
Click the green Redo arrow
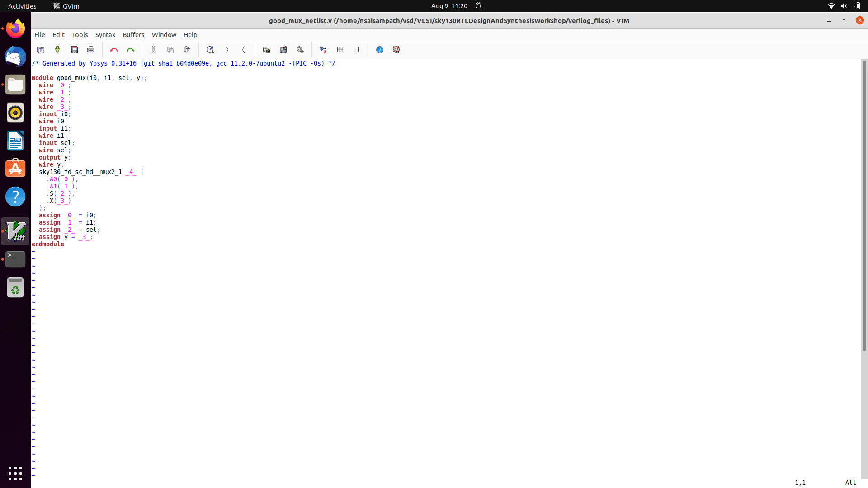[x=131, y=50]
